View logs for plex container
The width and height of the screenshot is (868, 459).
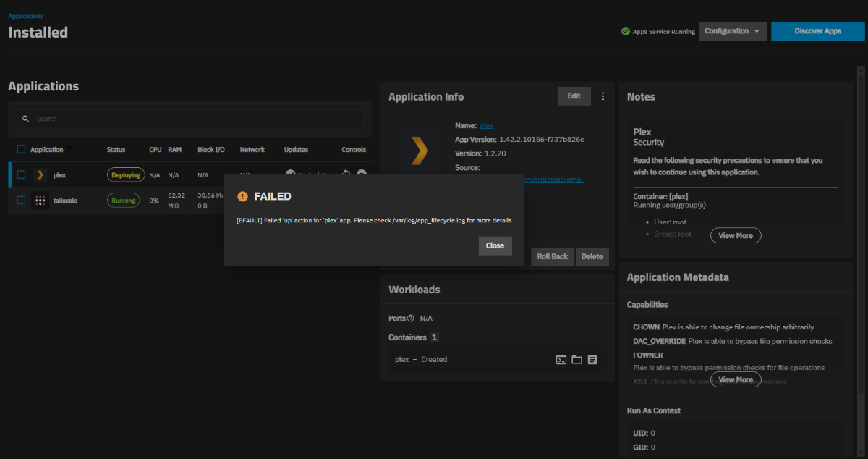(592, 360)
